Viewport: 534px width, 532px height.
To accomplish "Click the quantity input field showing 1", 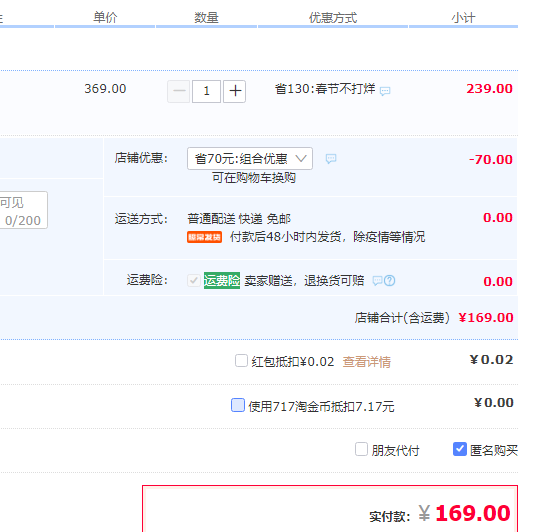I will tap(206, 91).
